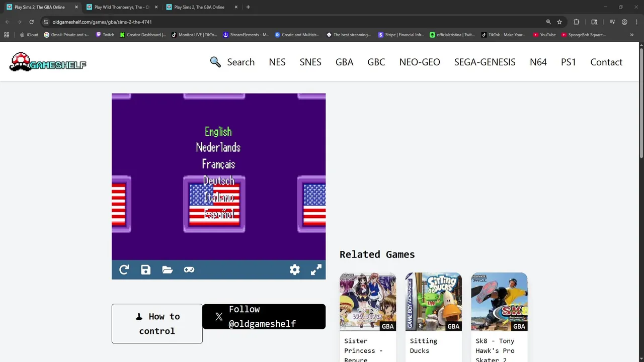
Task: Open the Stripe Financial Infrastructure bookmark
Action: tap(401, 35)
